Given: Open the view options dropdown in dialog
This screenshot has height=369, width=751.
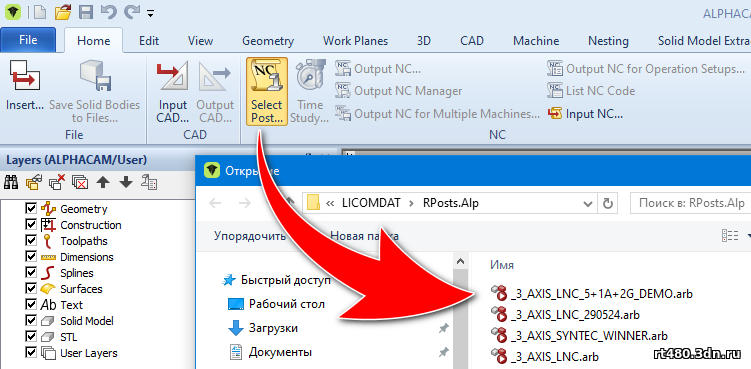Looking at the screenshot, I should click(748, 235).
